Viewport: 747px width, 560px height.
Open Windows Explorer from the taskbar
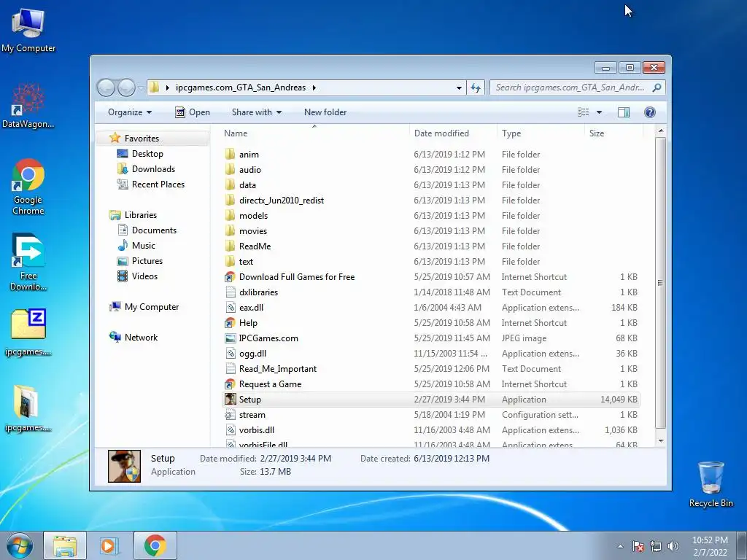click(65, 545)
